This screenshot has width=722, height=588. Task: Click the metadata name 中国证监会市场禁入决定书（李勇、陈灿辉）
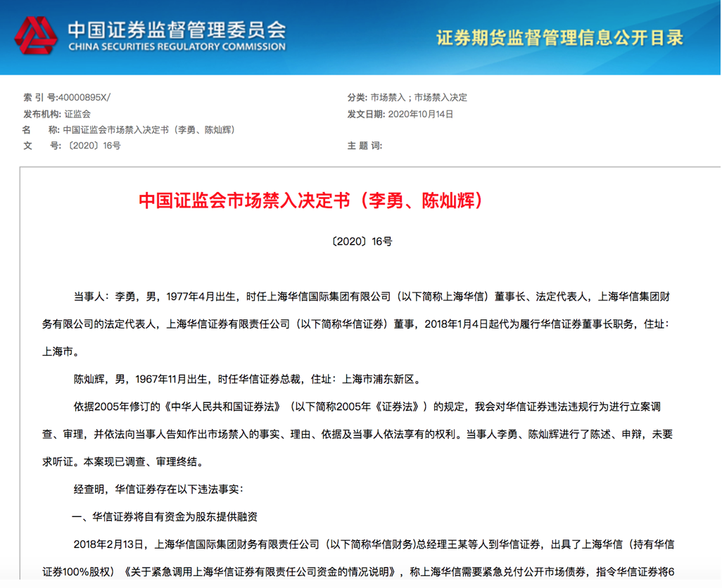[x=150, y=130]
